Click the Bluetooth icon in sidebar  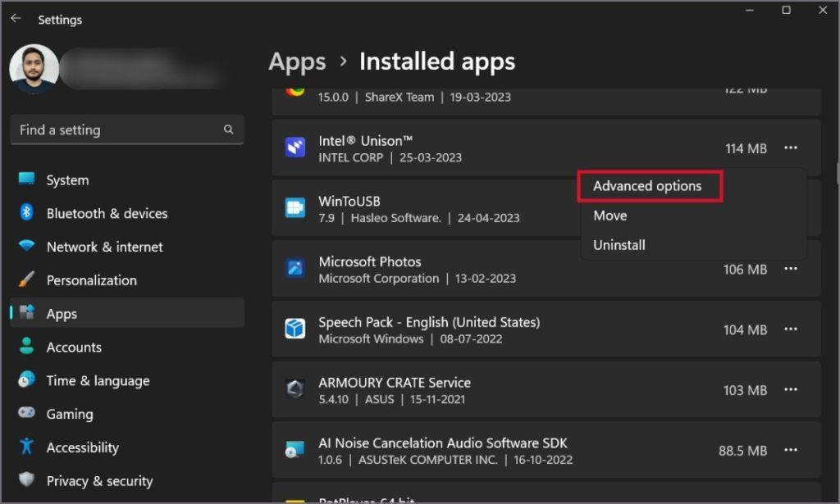click(x=26, y=212)
